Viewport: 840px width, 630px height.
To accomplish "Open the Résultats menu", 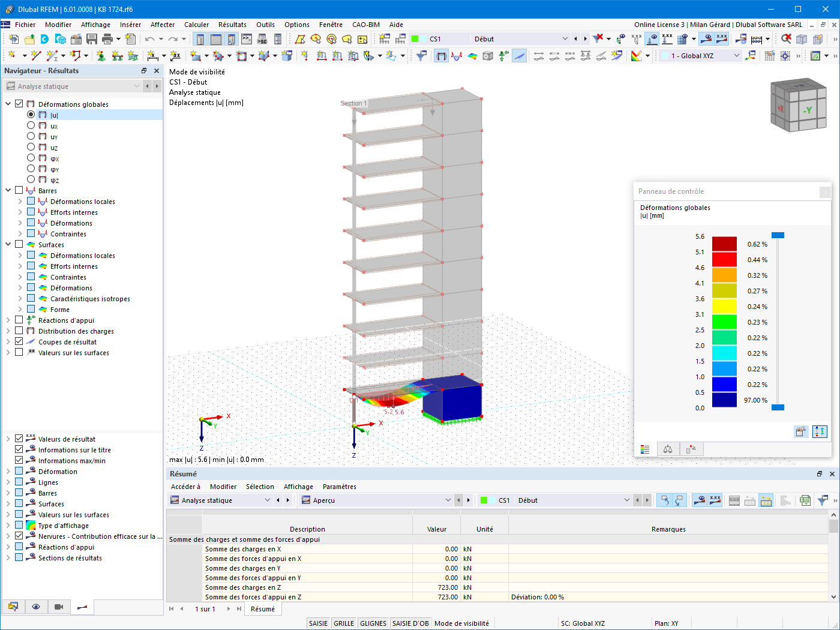I will 232,25.
